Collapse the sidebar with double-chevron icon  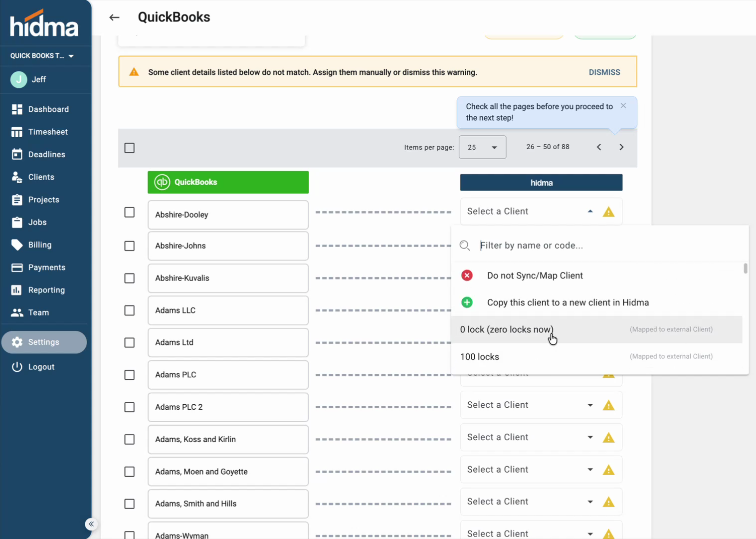coord(91,524)
